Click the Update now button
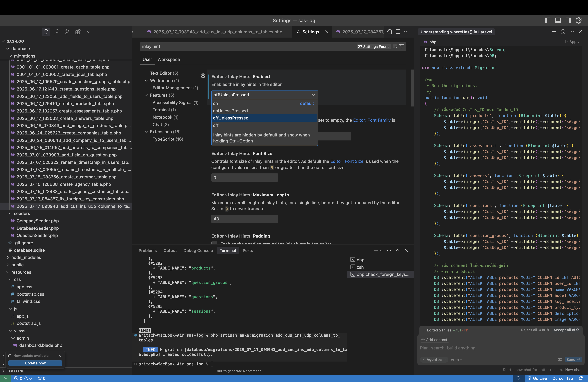This screenshot has width=588, height=382. (x=35, y=363)
